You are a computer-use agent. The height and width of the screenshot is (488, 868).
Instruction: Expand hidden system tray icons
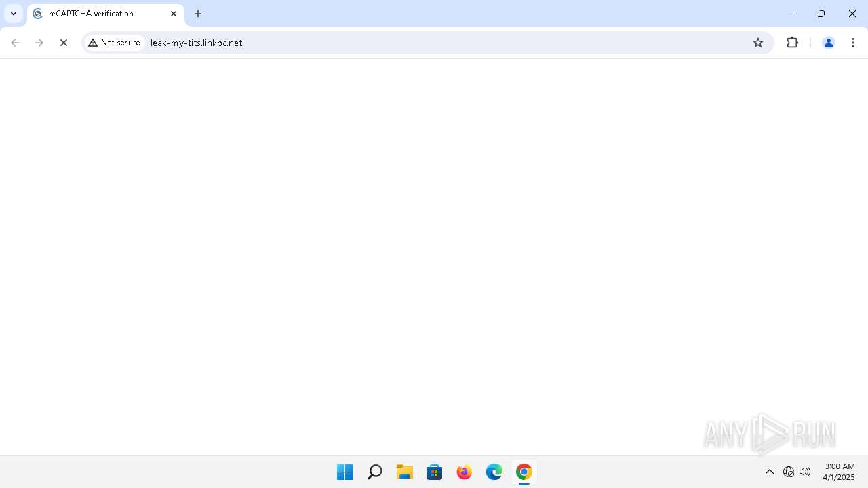click(769, 472)
